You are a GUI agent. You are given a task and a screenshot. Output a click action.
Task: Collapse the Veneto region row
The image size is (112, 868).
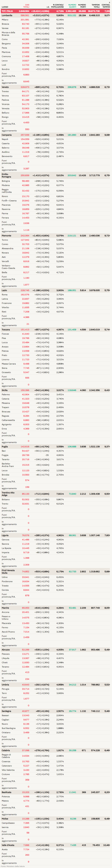tap(56, 87)
